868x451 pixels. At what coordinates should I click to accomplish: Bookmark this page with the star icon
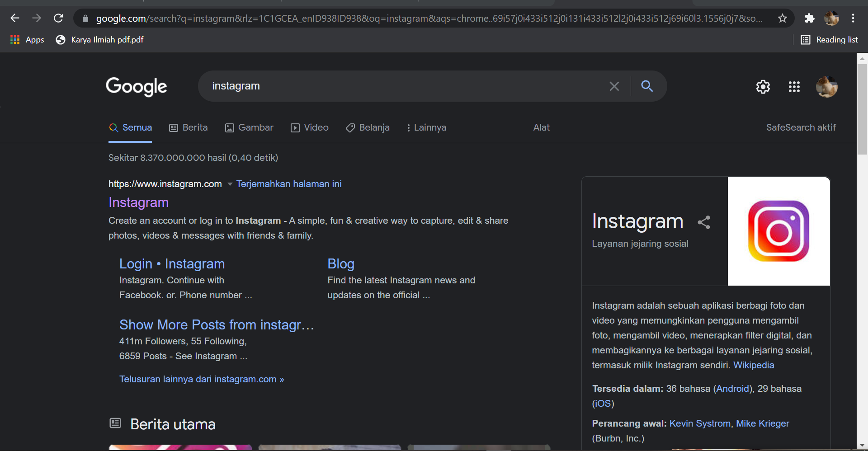click(783, 18)
